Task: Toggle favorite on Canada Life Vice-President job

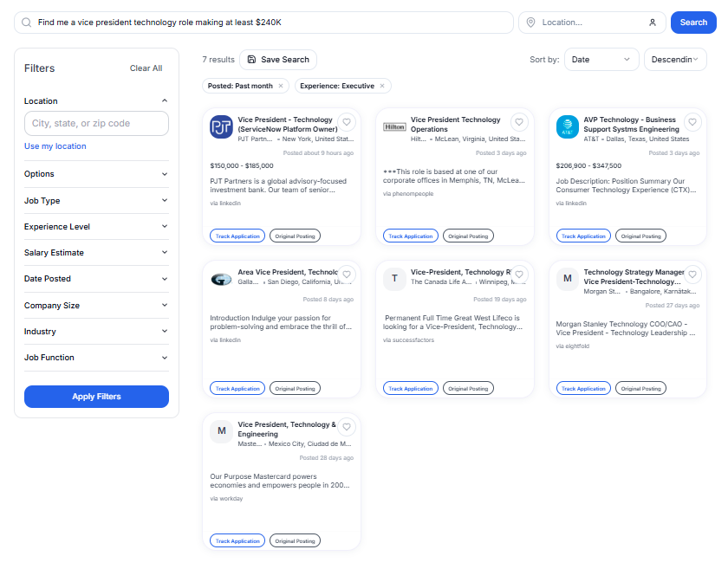Action: [519, 275]
